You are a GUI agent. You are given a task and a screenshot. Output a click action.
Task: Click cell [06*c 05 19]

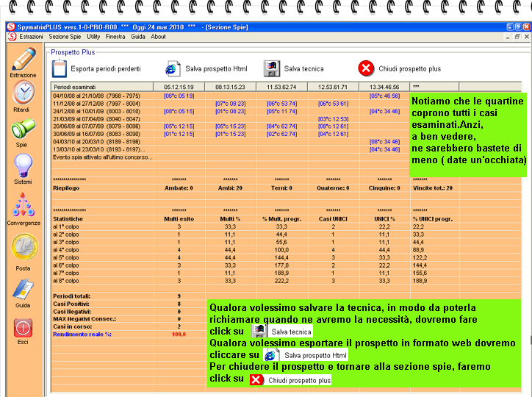tap(179, 96)
